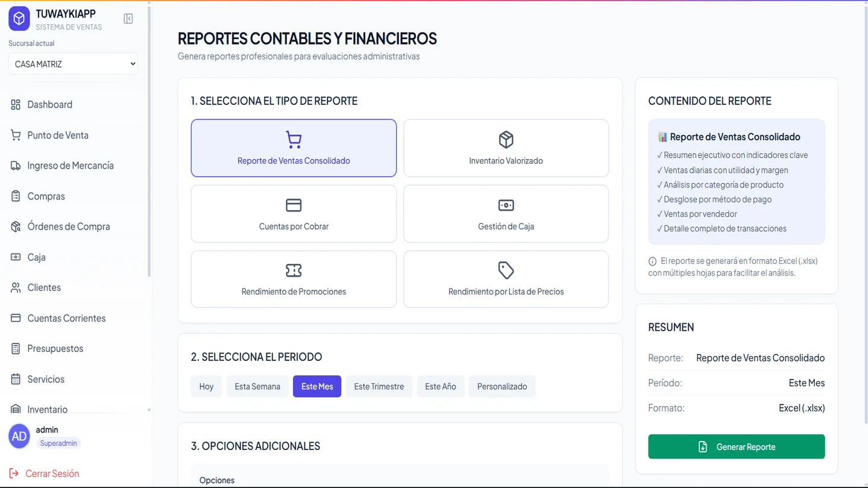Viewport: 868px width, 488px height.
Task: Collapse the sidebar with the panel icon
Action: [128, 19]
